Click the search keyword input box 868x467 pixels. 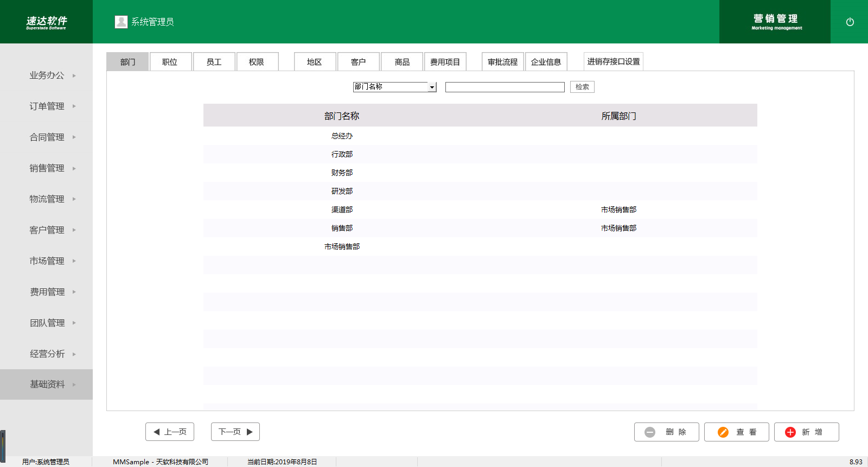pyautogui.click(x=505, y=87)
